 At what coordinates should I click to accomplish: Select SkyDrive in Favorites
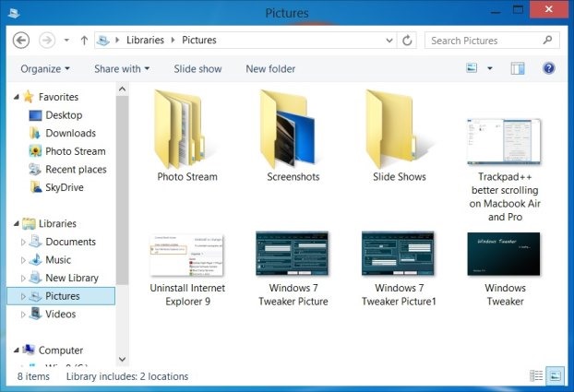pos(65,187)
